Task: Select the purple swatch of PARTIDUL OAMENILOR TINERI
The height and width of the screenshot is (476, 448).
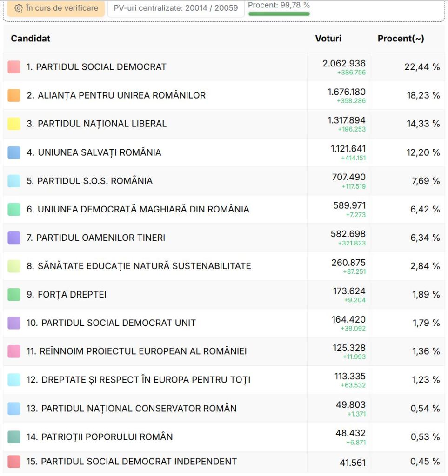Action: point(13,237)
